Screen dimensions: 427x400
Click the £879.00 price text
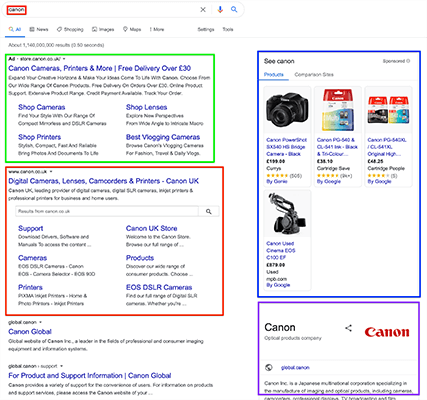(275, 265)
